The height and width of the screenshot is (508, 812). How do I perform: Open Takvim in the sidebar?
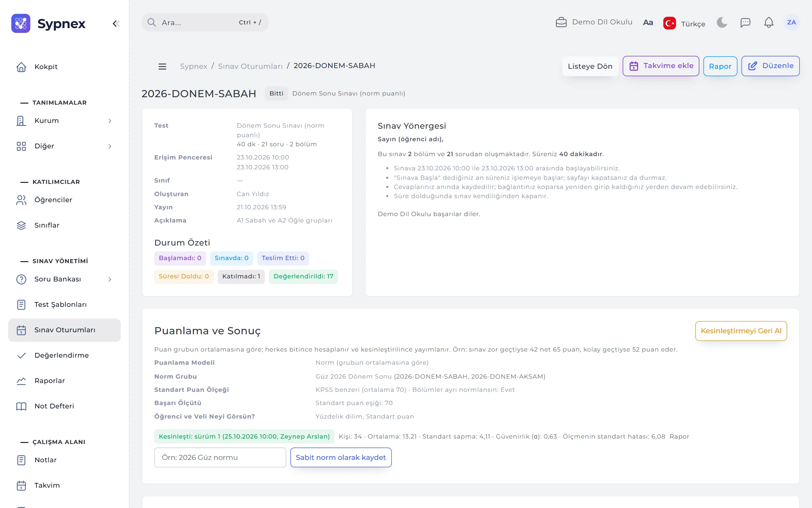pos(64,485)
